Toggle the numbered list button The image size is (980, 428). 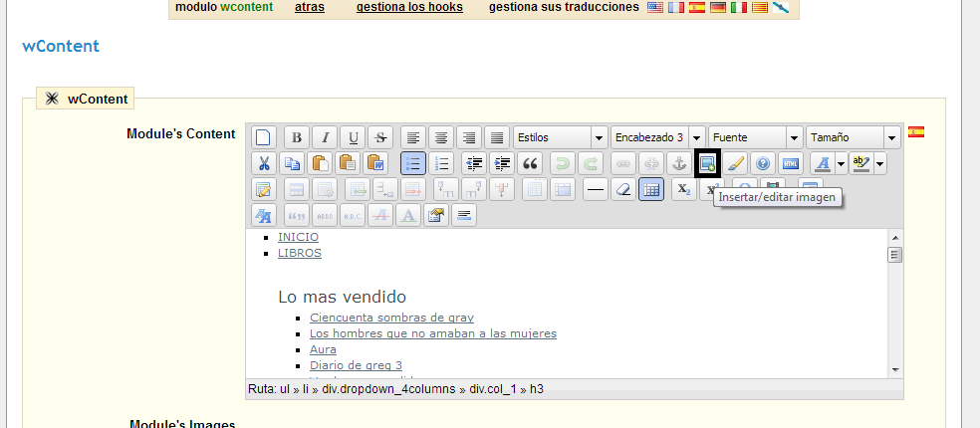tap(441, 163)
